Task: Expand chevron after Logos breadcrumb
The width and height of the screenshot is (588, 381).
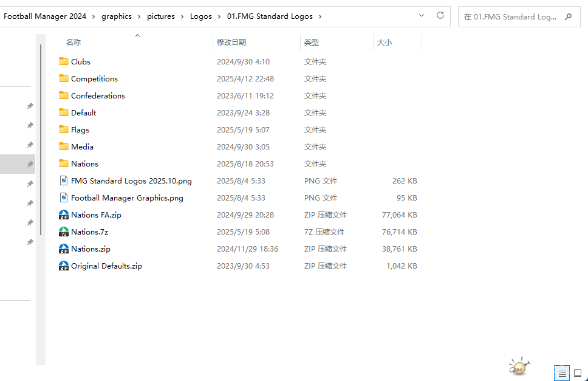Action: point(219,16)
